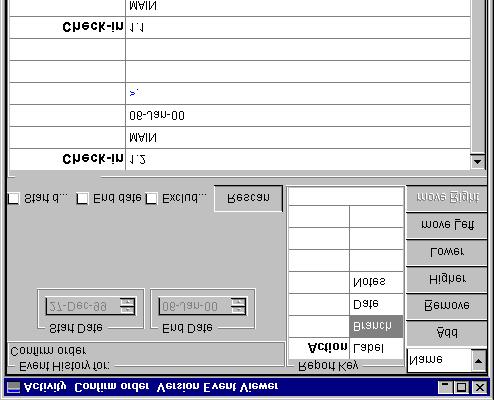This screenshot has height=400, width=494.
Task: Click the Lower button
Action: (x=447, y=252)
